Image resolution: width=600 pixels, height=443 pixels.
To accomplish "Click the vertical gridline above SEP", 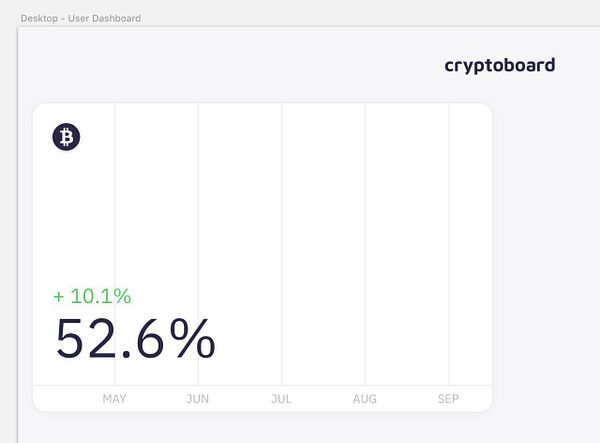I will click(x=449, y=220).
